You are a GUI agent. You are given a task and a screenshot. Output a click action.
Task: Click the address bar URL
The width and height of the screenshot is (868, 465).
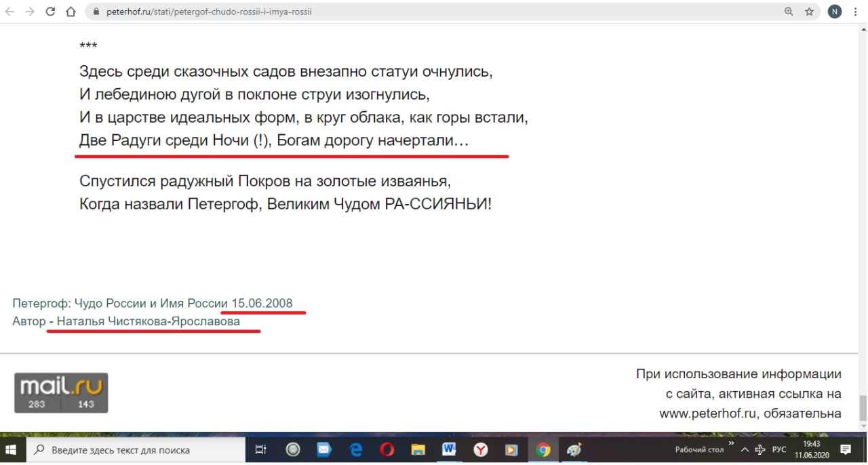tap(209, 12)
